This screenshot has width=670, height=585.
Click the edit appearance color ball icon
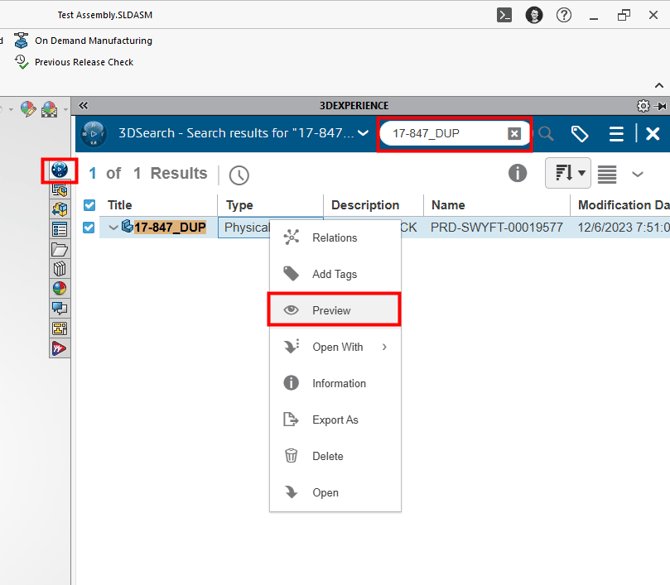(x=28, y=109)
